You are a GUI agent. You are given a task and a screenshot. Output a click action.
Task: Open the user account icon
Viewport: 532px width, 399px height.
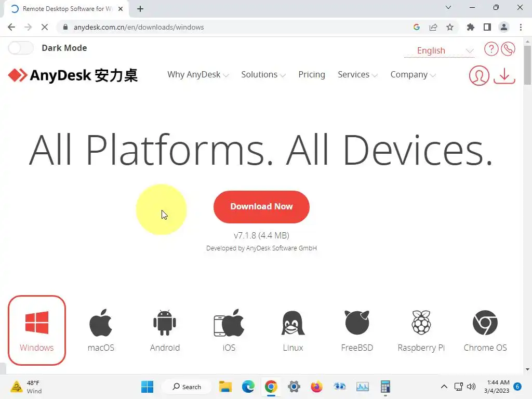[x=478, y=75]
